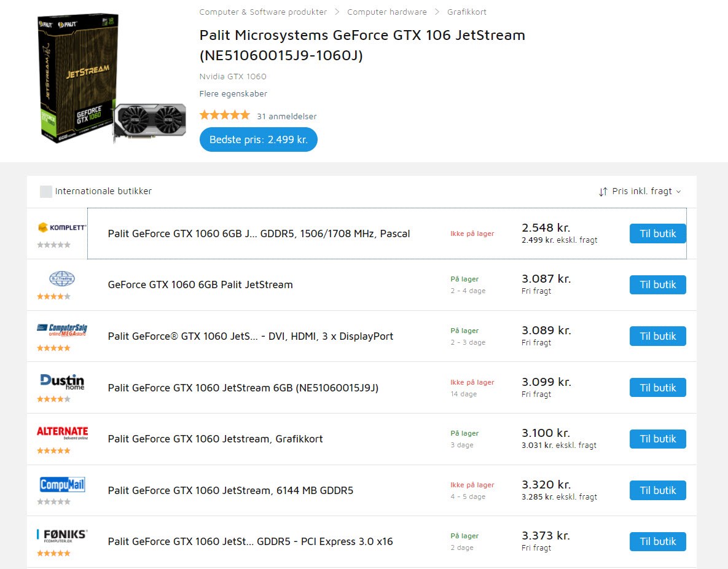
Task: Click the sort arrows icon beside Pris inkl. fragt
Action: [603, 192]
